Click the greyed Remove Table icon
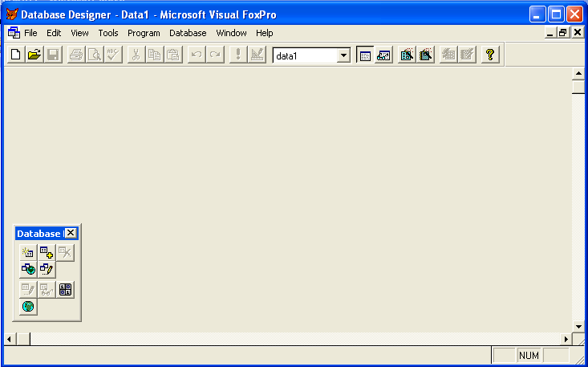The image size is (588, 367). tap(65, 252)
